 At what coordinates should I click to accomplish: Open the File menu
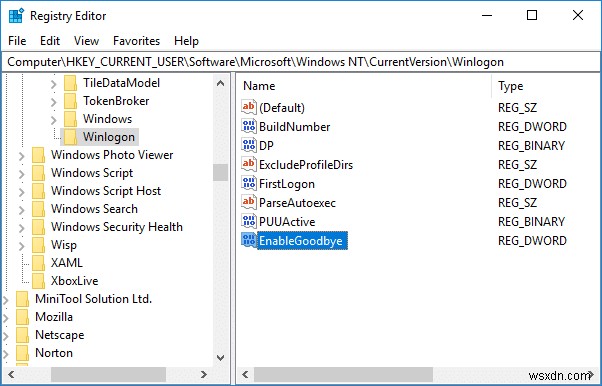[17, 41]
